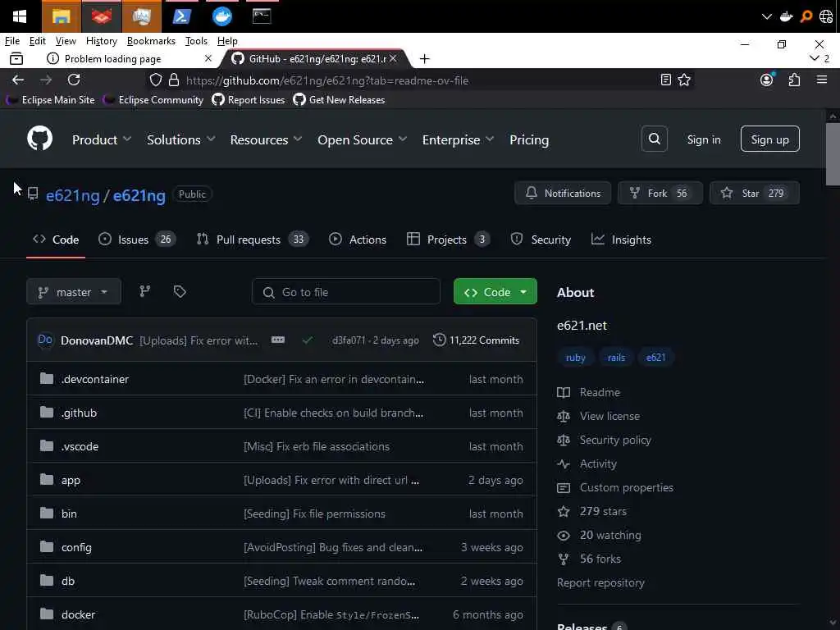Open the GitHub search magnifier button
The height and width of the screenshot is (630, 840).
pos(654,139)
